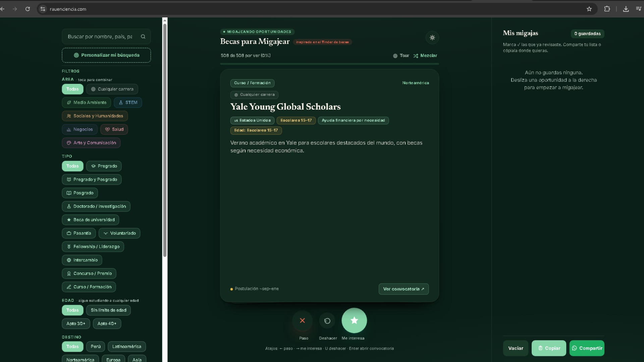Filter age by Sin límite de edad
The width and height of the screenshot is (644, 362).
click(x=108, y=310)
